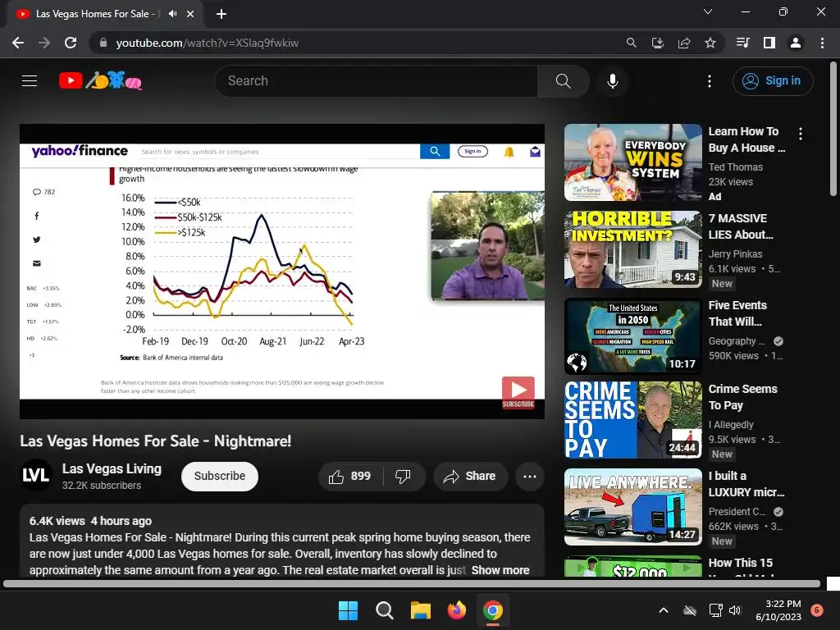Close the Las Vegas Homes For Sale tab

pyautogui.click(x=190, y=14)
